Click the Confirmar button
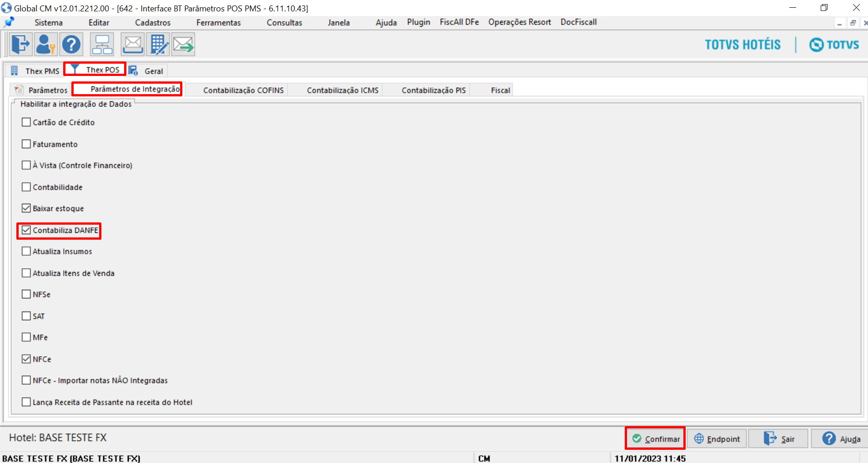The height and width of the screenshot is (463, 868). (x=656, y=438)
